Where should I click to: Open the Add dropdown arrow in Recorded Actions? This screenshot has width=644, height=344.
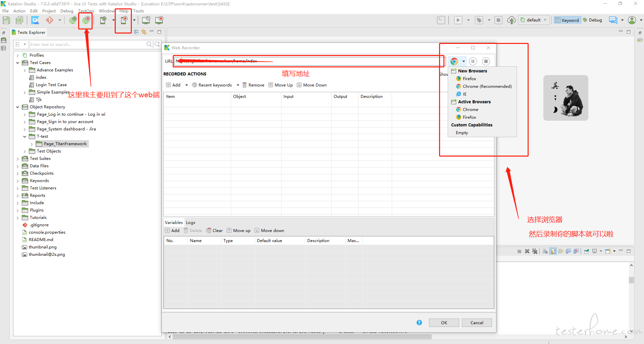(186, 85)
